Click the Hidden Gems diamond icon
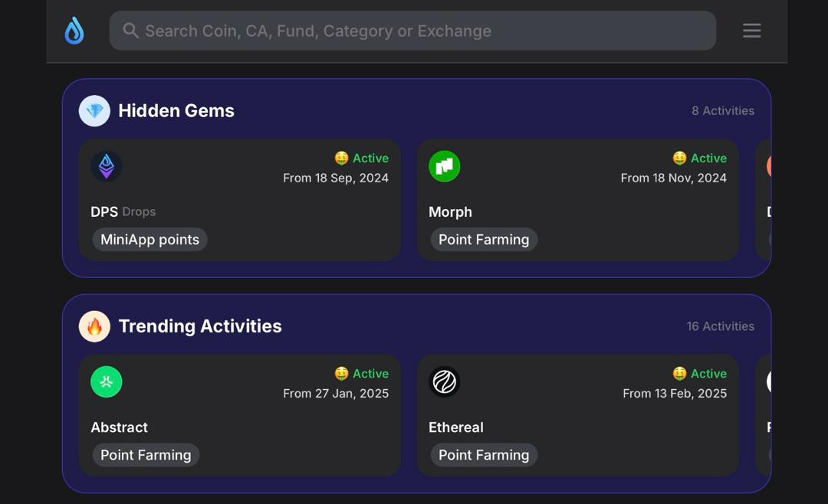828x504 pixels. 94,111
